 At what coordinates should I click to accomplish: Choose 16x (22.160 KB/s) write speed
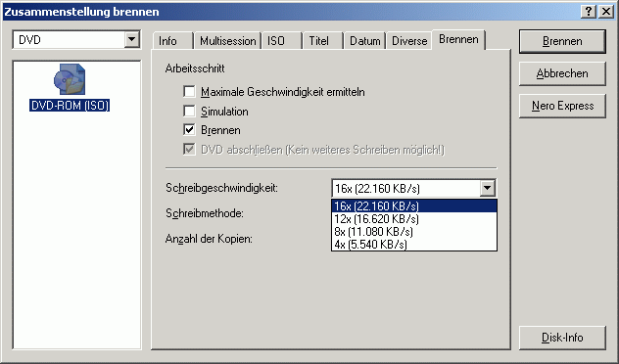click(414, 205)
